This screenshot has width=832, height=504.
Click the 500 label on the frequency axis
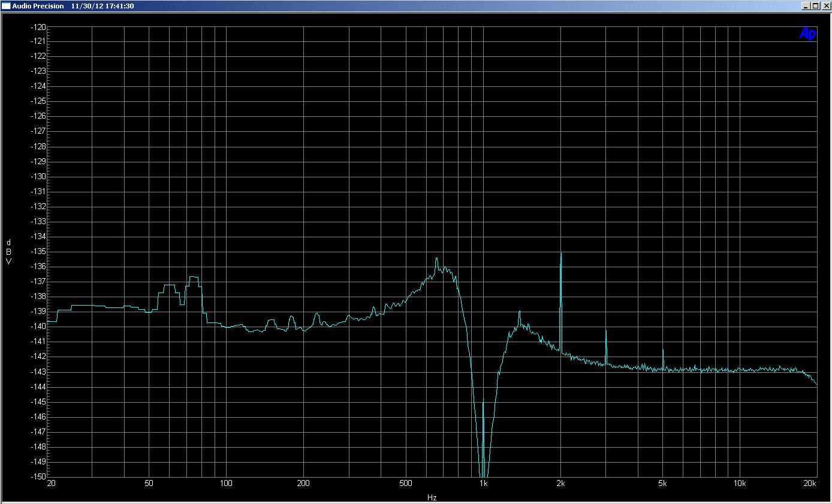(x=405, y=484)
